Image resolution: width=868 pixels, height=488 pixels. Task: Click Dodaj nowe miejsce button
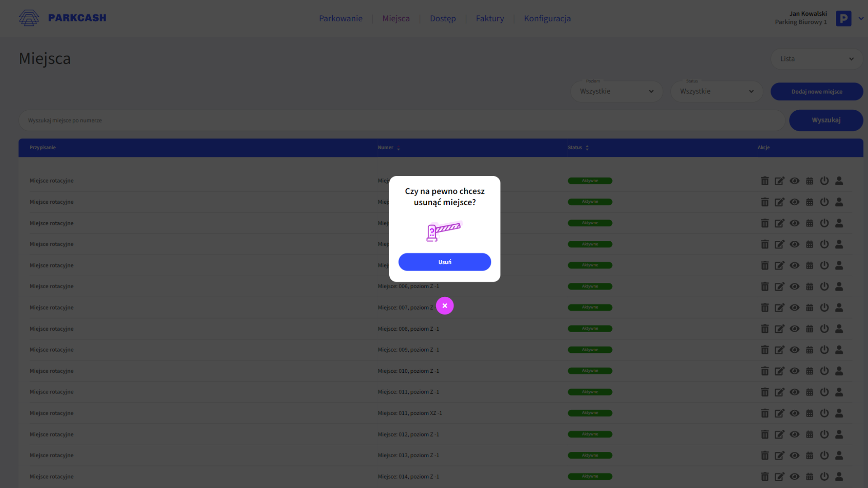[816, 92]
